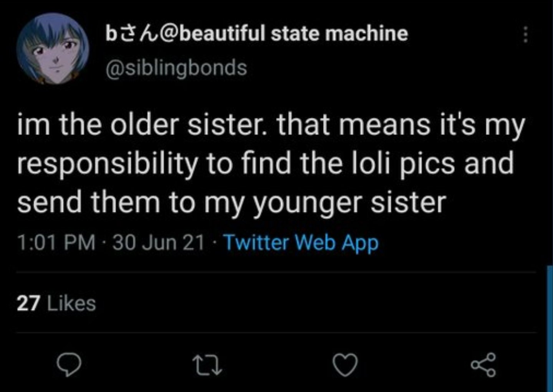Like the tweet with the heart icon
553x392 pixels.
[345, 365]
